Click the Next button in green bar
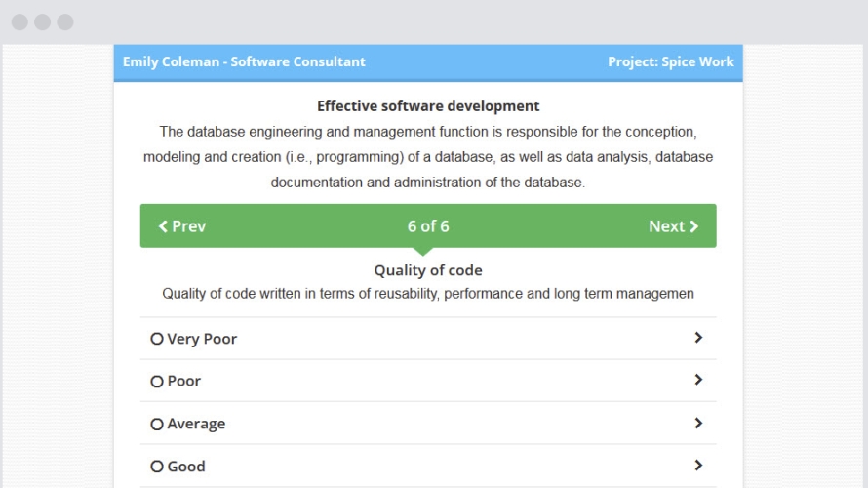The image size is (868, 488). (673, 226)
